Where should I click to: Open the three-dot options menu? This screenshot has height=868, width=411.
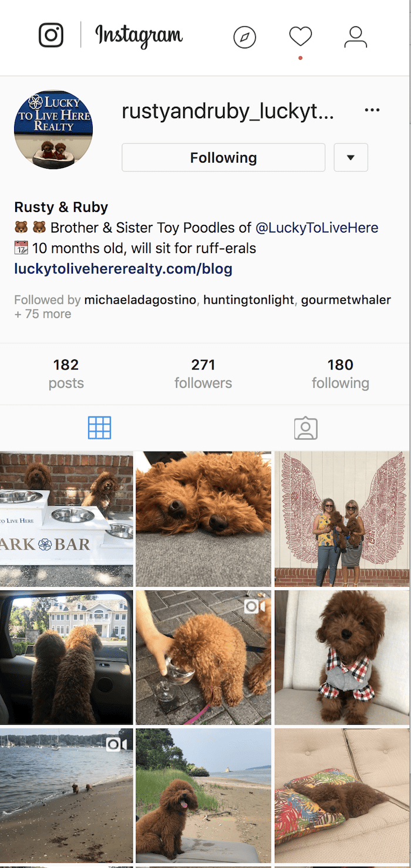372,110
